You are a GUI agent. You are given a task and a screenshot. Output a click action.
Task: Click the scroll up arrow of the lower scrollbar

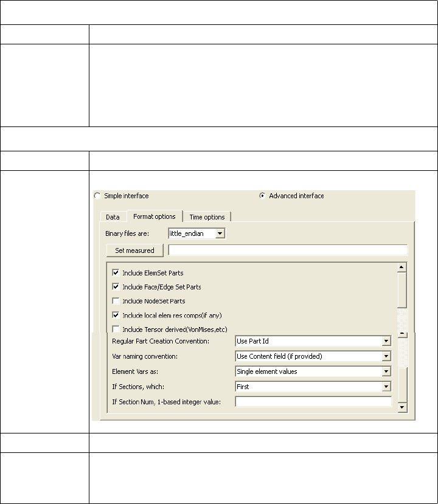point(402,335)
